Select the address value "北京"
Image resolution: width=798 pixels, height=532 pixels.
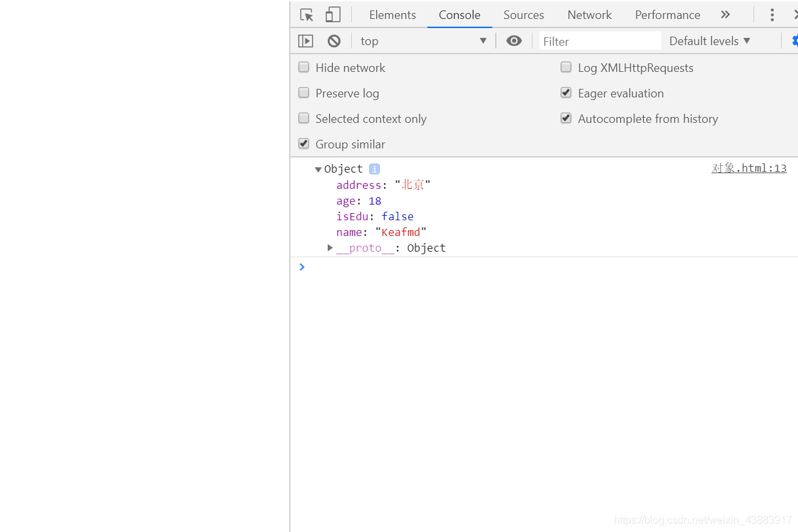(x=413, y=185)
